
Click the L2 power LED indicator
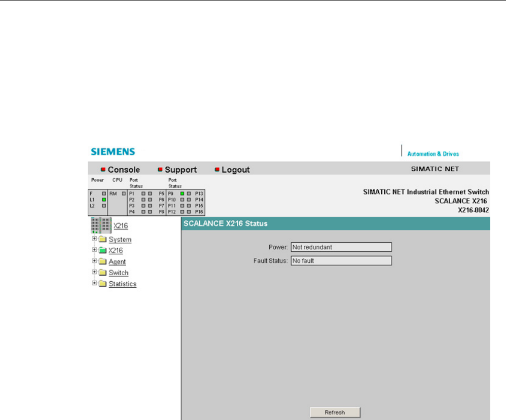pyautogui.click(x=104, y=206)
